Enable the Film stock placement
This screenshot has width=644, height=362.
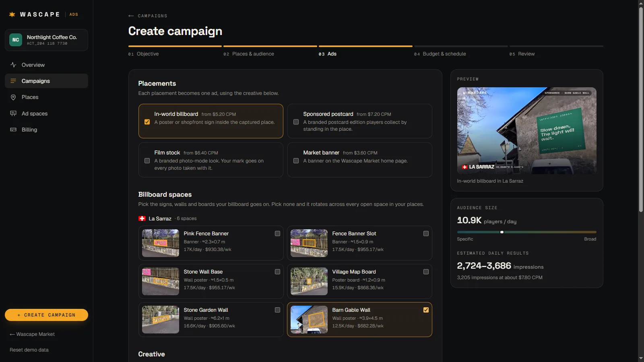[147, 160]
